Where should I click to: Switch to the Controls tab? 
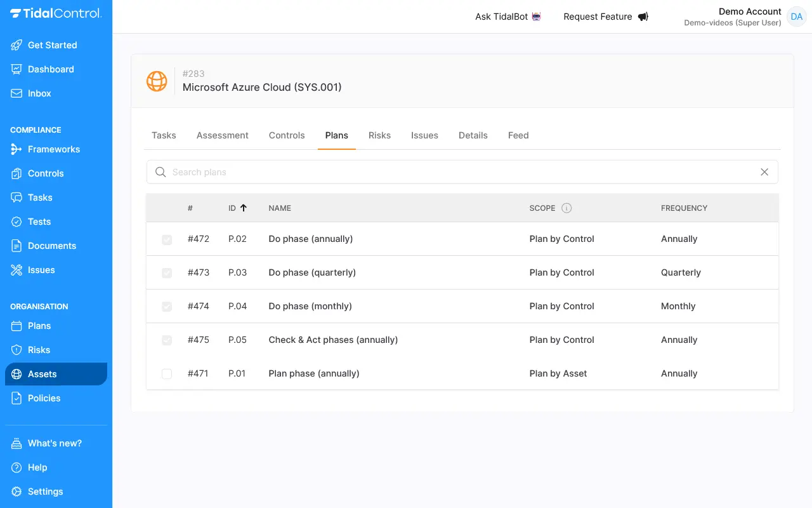(287, 135)
